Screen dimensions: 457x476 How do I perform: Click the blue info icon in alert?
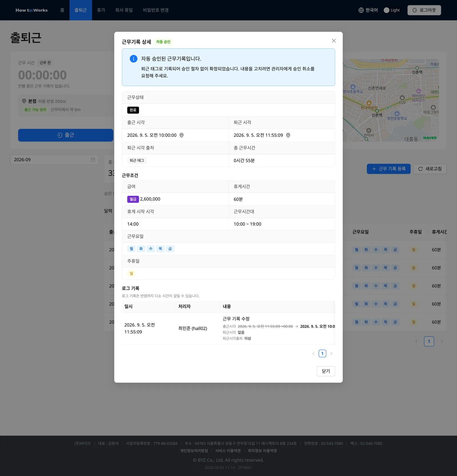pos(133,59)
